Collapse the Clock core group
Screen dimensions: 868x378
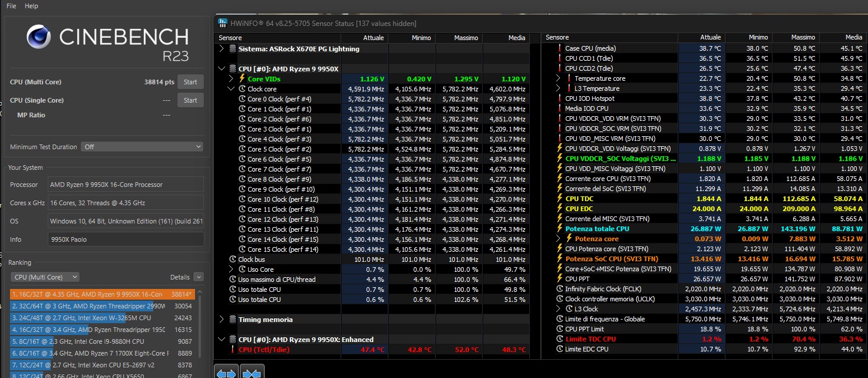[x=232, y=89]
